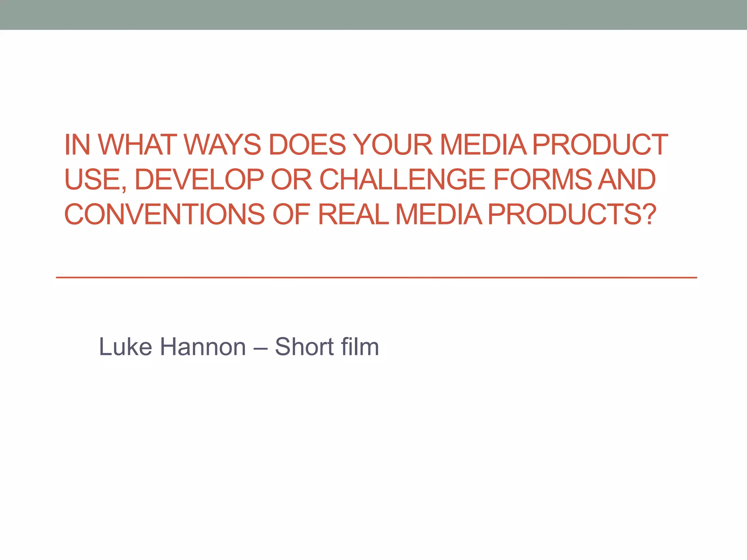The width and height of the screenshot is (747, 560).
Task: Click the name "Luke" in the subtitle
Action: (125, 346)
